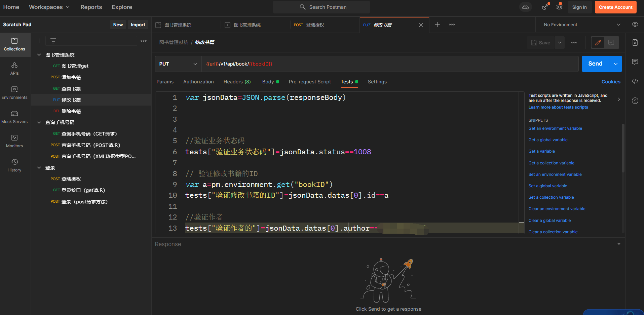This screenshot has height=315, width=644.
Task: Switch to the Body tab
Action: (270, 82)
